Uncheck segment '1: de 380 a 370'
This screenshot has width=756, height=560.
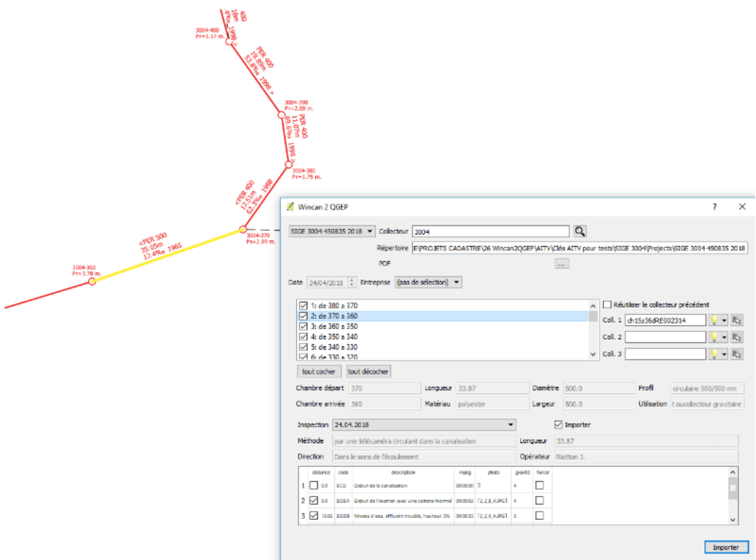pyautogui.click(x=304, y=305)
